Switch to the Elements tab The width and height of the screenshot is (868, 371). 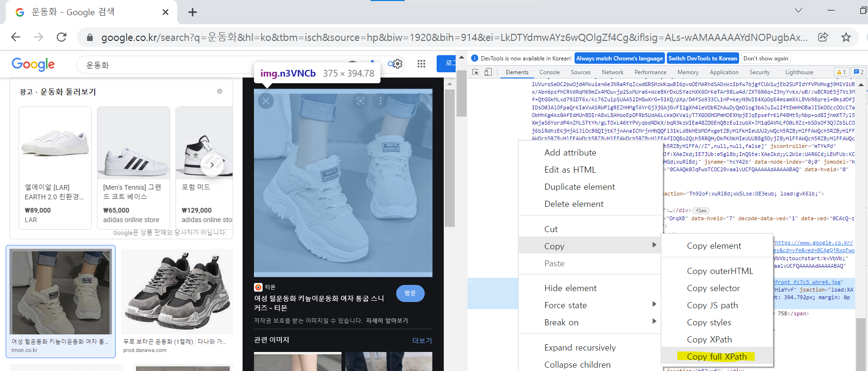pyautogui.click(x=517, y=72)
